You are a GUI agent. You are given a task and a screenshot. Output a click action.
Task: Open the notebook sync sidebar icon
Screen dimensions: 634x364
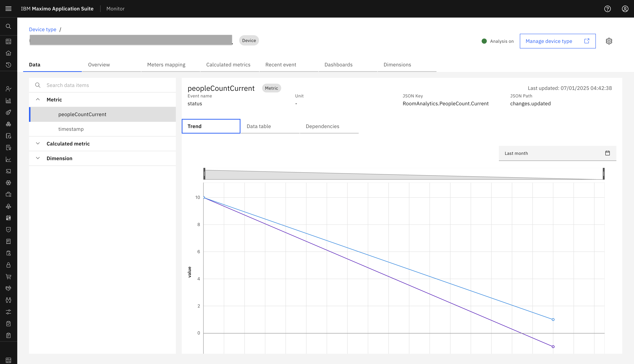point(8,136)
